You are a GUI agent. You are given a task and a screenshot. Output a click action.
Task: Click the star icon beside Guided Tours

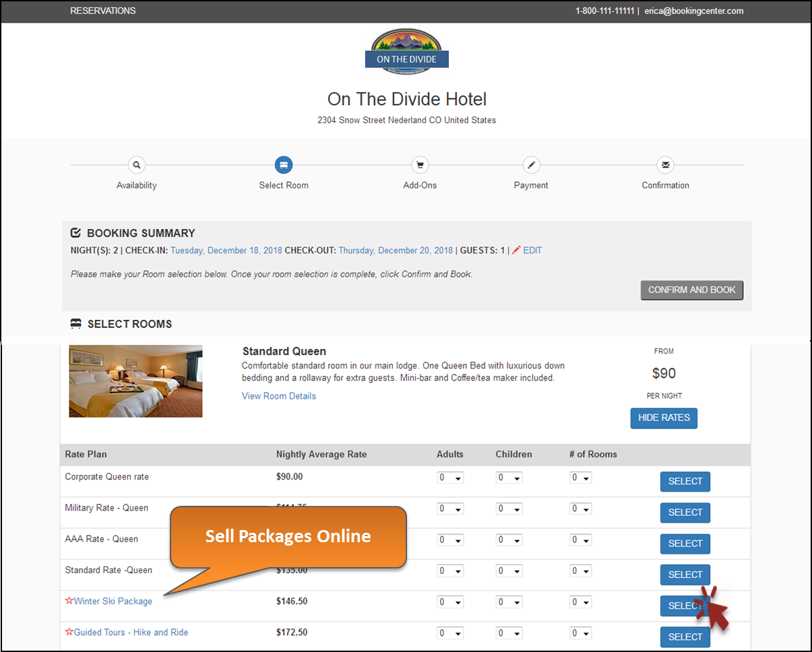69,632
